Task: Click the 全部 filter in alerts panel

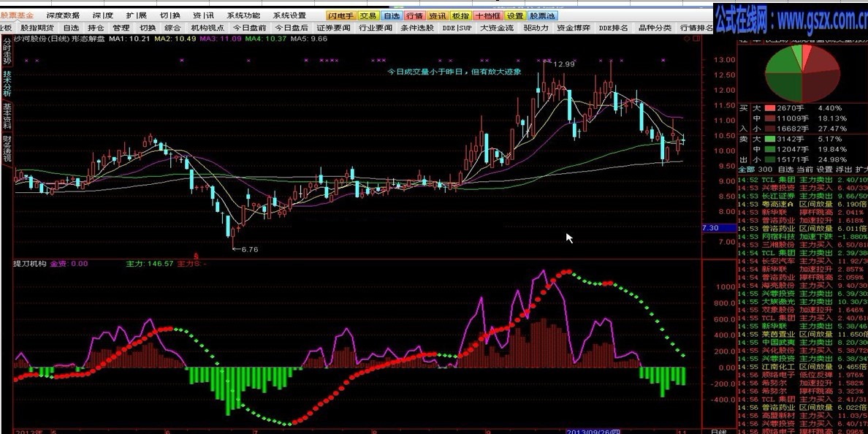Action: [746, 169]
